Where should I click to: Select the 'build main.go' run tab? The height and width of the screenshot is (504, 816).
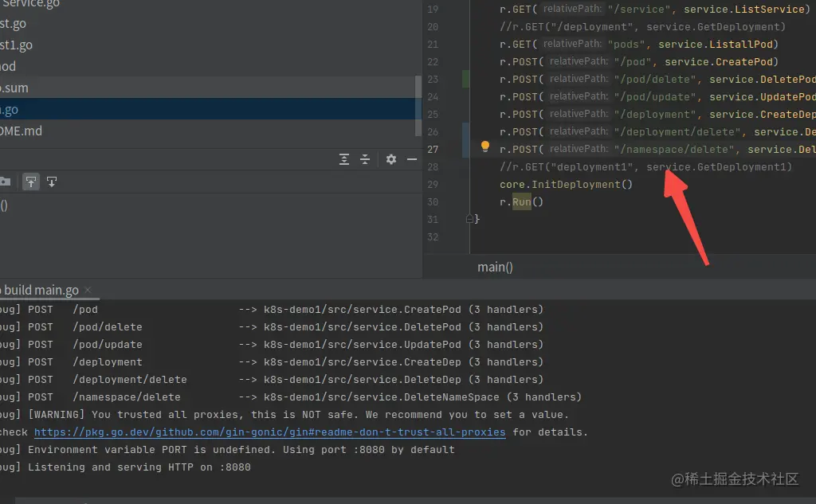coord(40,290)
